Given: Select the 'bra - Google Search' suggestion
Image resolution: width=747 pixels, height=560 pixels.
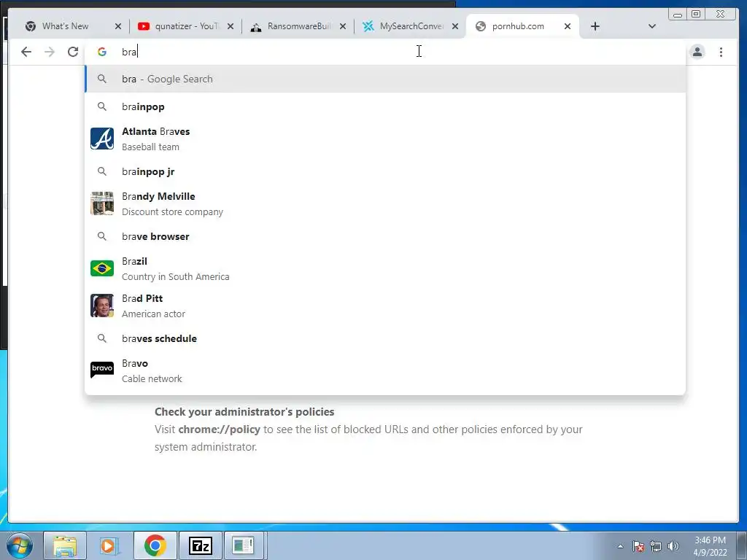Looking at the screenshot, I should (385, 79).
